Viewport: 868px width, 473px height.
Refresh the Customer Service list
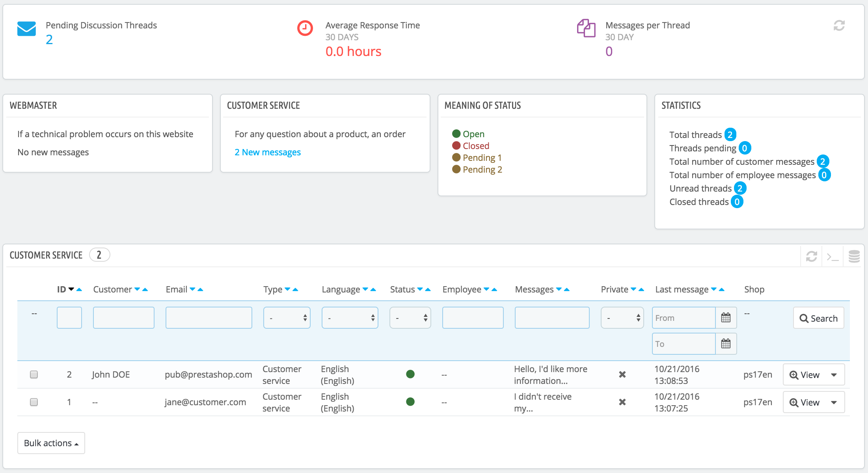811,256
